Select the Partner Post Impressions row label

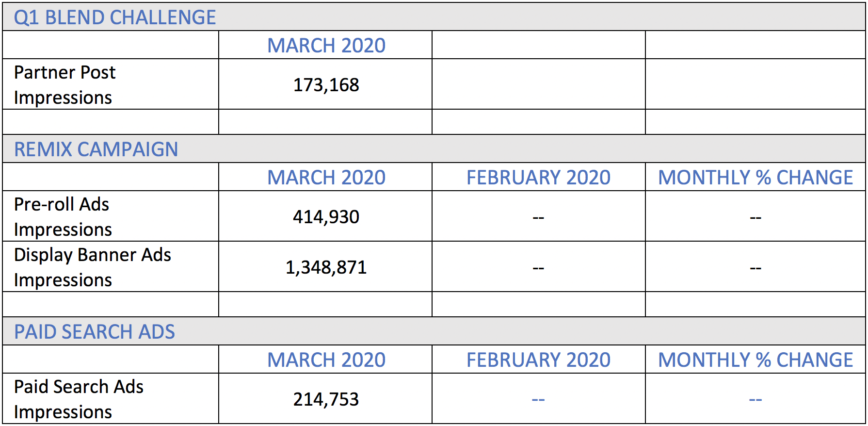(65, 85)
